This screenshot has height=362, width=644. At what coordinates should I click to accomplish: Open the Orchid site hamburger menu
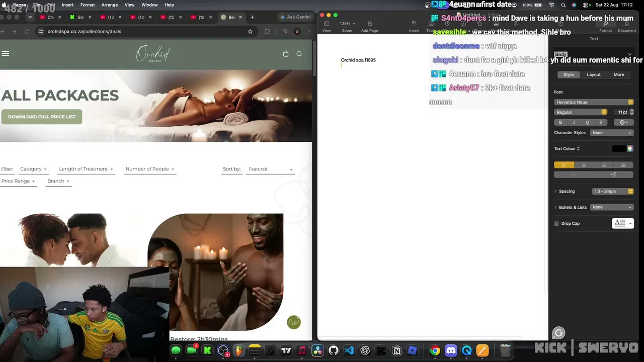(x=6, y=54)
